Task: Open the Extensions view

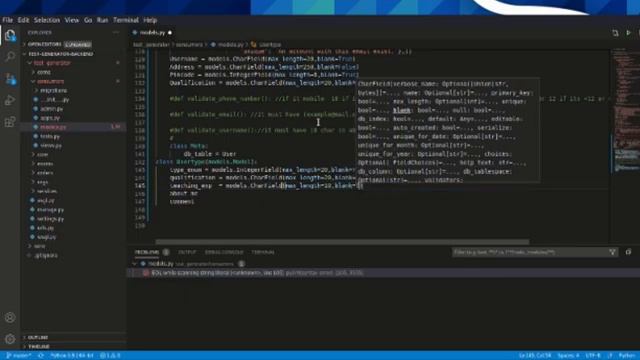Action: (x=10, y=122)
